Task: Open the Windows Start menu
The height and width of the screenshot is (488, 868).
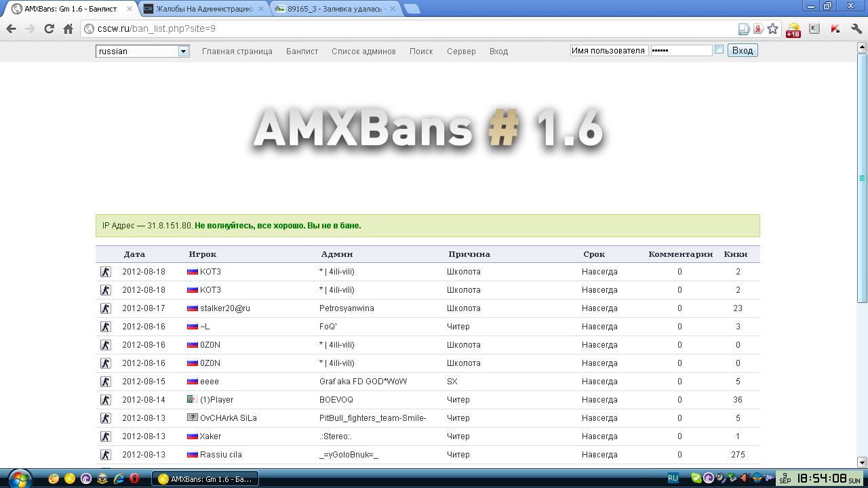Action: pos(19,479)
